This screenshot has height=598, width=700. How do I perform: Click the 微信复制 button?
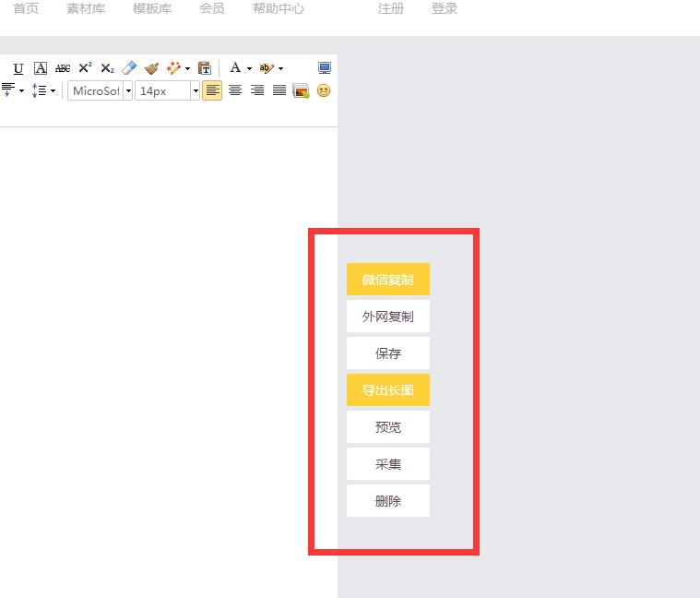click(x=388, y=280)
